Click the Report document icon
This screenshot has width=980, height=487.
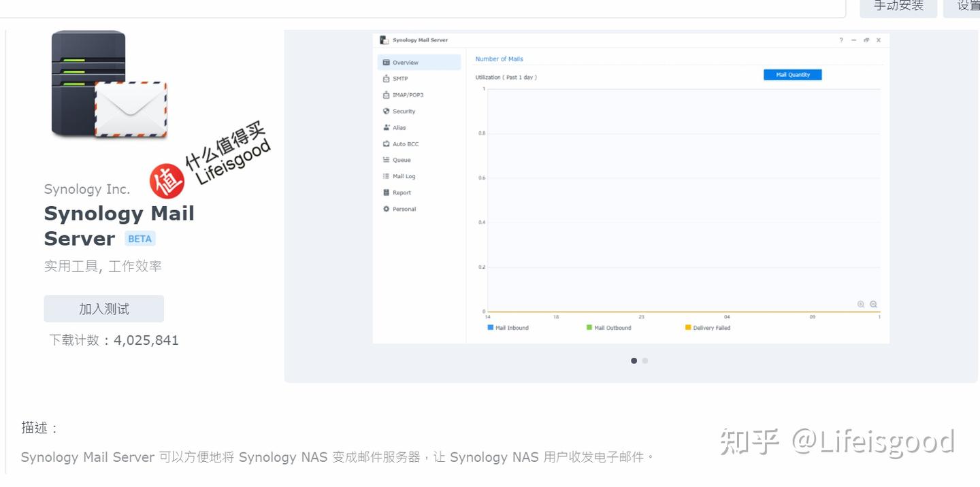(x=386, y=193)
